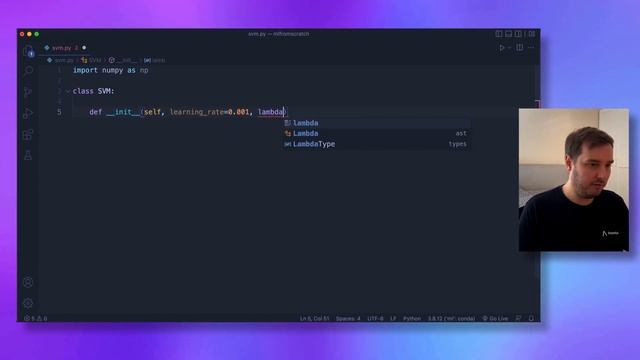This screenshot has height=360, width=640.
Task: Change LF end of line sequence
Action: (393, 318)
